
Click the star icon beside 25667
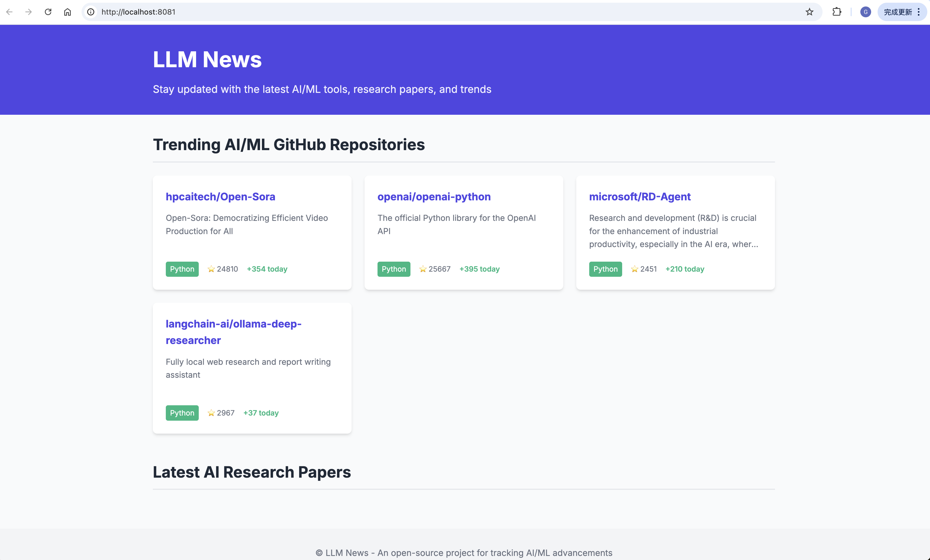click(x=423, y=269)
